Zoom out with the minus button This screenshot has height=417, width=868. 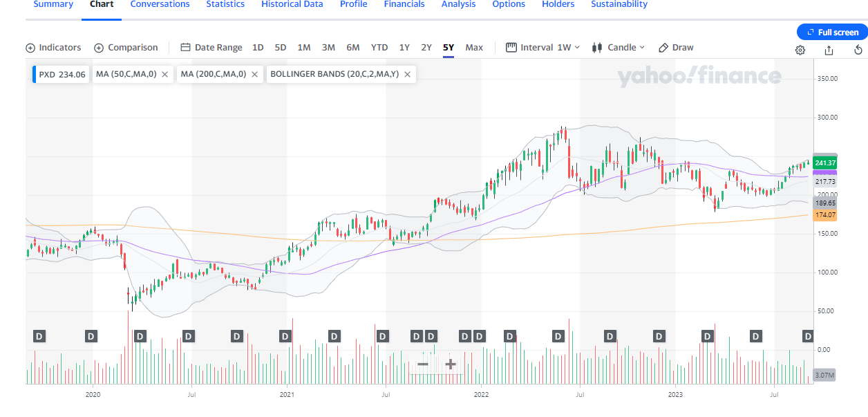click(x=423, y=364)
